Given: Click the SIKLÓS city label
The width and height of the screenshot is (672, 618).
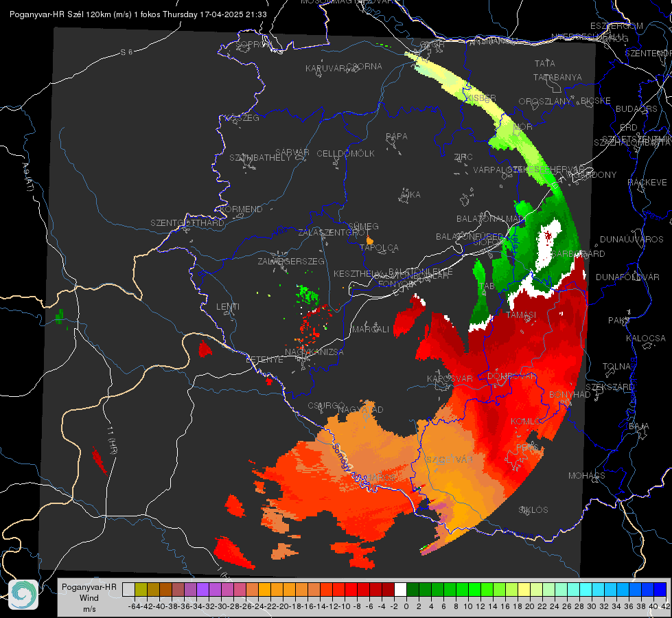Looking at the screenshot, I should coord(533,510).
